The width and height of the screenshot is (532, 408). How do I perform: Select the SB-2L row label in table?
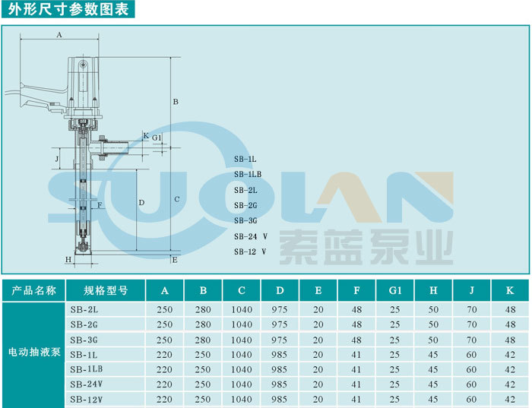tap(84, 310)
